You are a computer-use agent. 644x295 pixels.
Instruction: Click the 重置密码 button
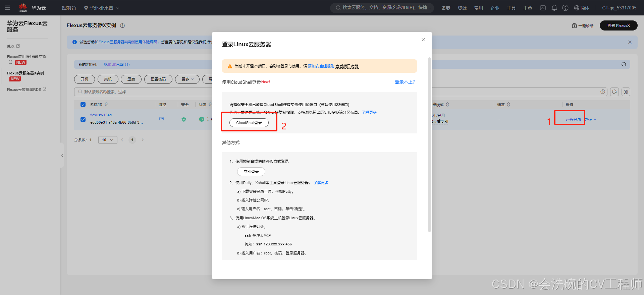(x=158, y=79)
